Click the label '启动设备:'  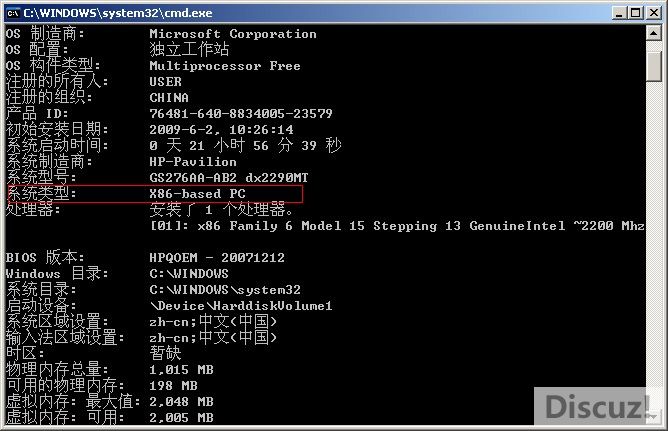pyautogui.click(x=41, y=306)
